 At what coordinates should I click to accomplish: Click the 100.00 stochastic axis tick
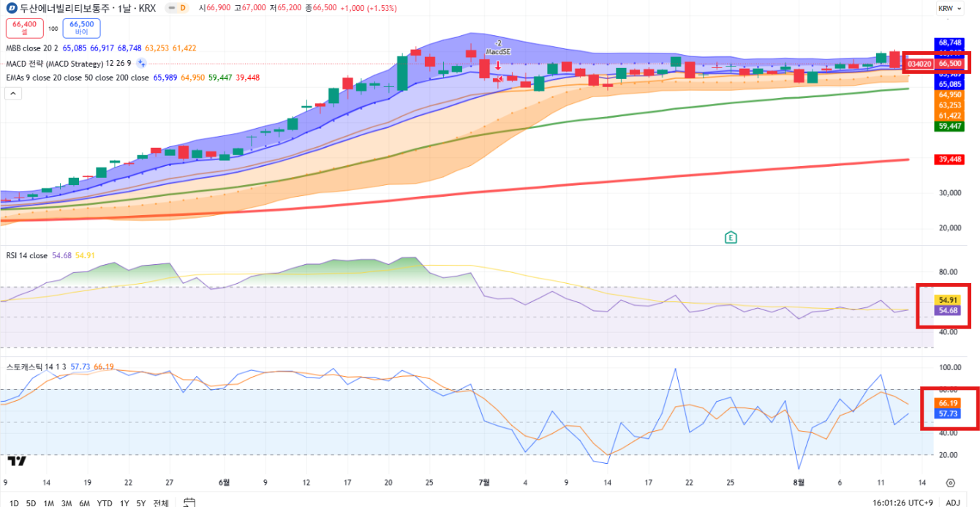click(x=949, y=367)
